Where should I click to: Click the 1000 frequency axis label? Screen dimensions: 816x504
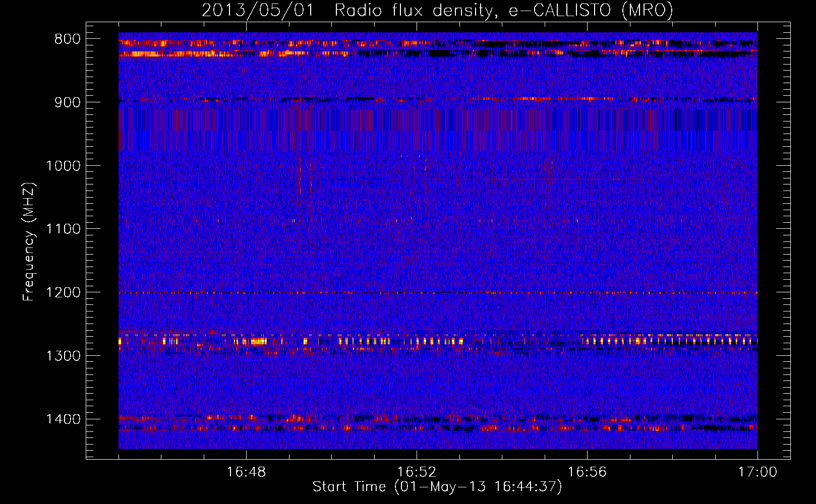click(x=63, y=166)
